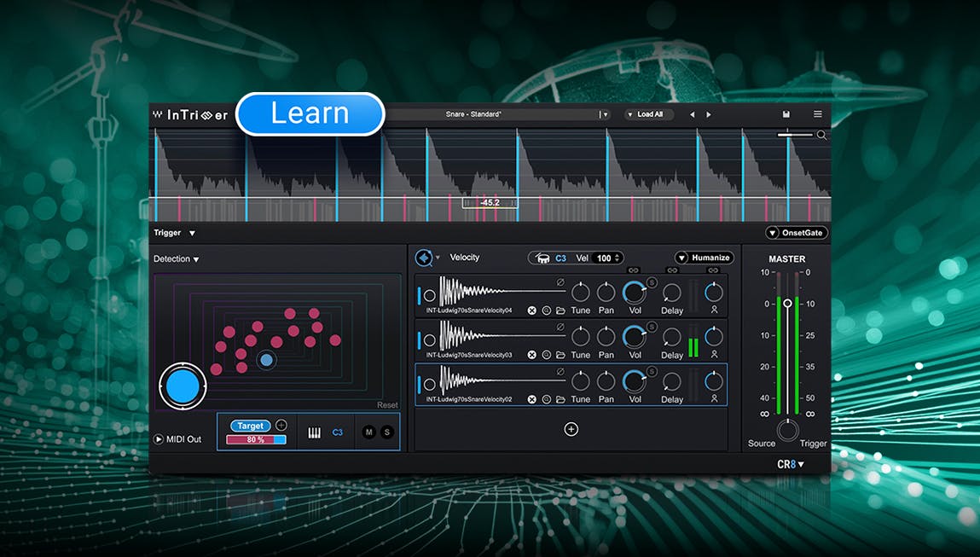Click the drum icon beside C3

542,258
